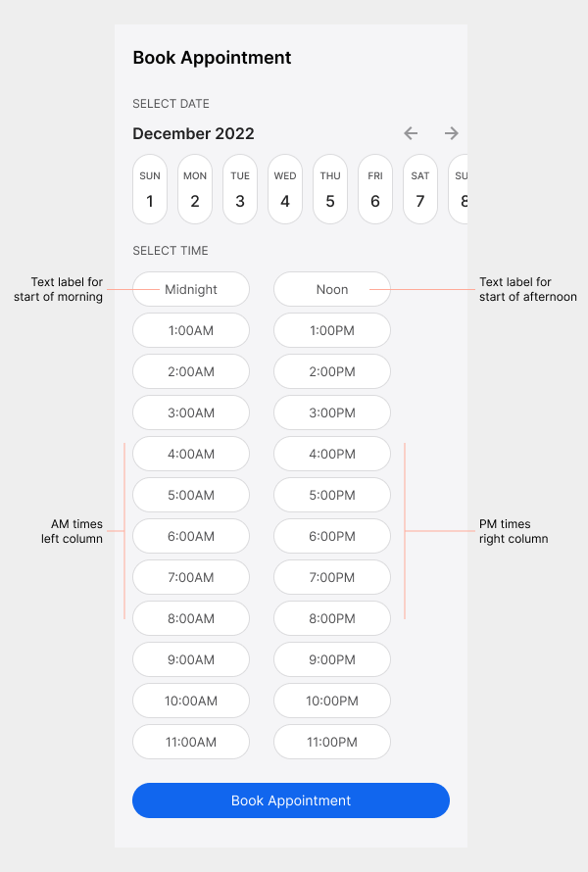Choose the Midnight time slot
The height and width of the screenshot is (872, 588).
click(190, 289)
